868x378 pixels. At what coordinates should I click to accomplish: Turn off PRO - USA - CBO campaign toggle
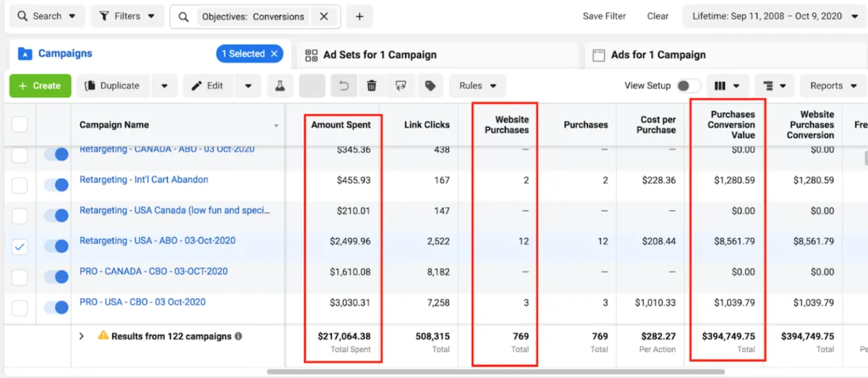coord(56,308)
